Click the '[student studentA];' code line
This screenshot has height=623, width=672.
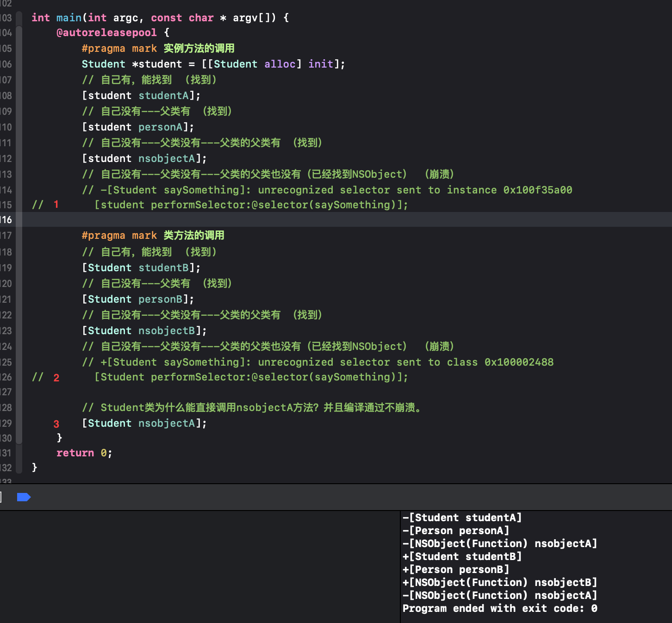pos(141,95)
